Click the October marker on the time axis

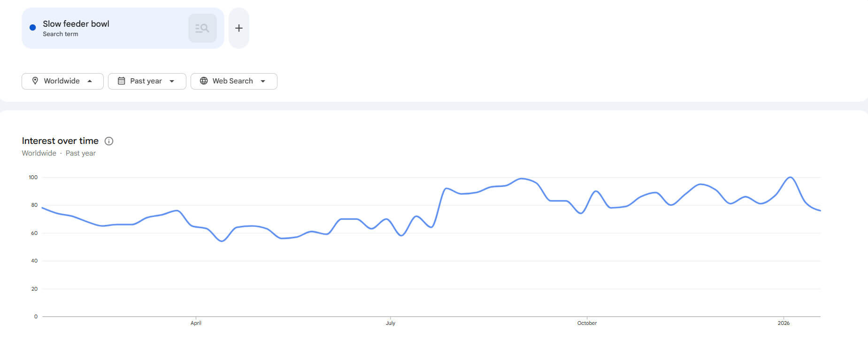[587, 323]
